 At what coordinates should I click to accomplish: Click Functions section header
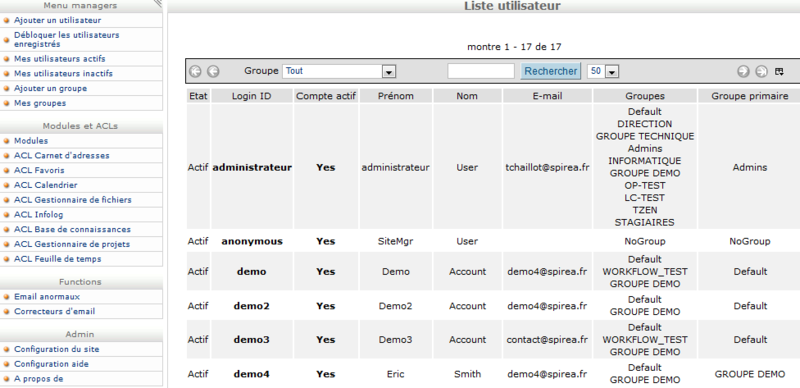click(x=80, y=282)
